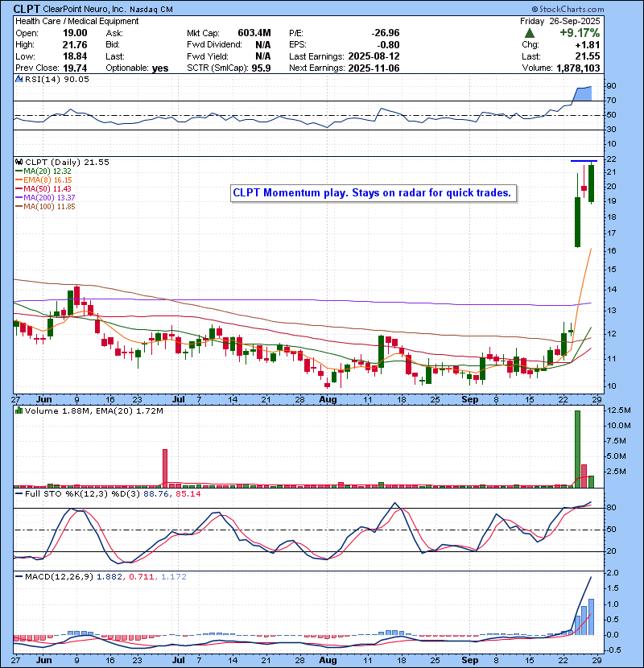Click the RSI(14) 90.05 indicator label

[x=56, y=79]
